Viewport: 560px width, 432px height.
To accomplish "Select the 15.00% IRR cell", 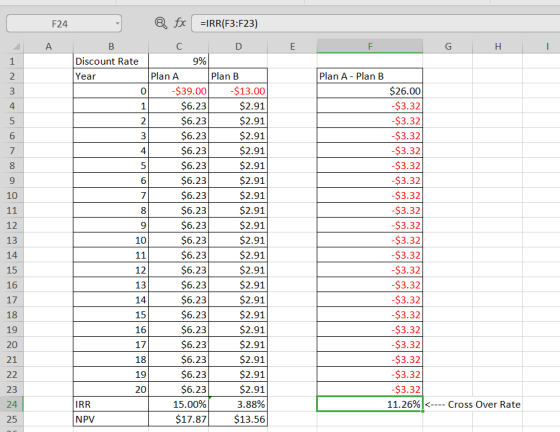I will (179, 405).
